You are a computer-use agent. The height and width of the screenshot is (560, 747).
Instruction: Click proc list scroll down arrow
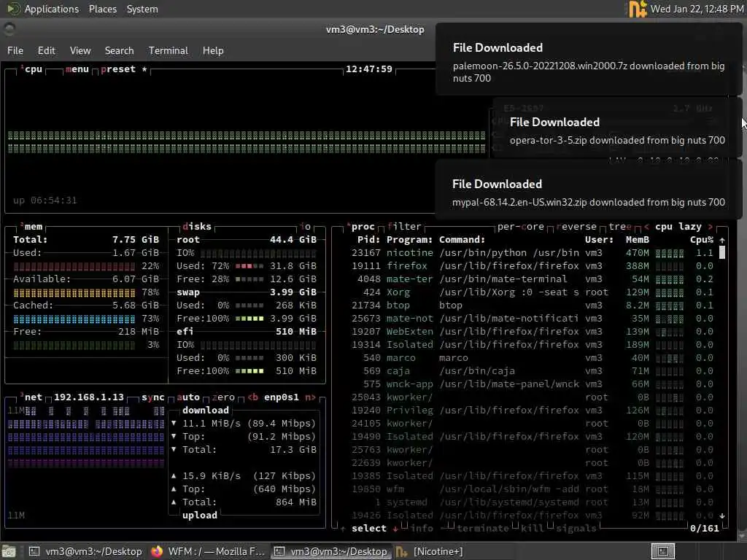pyautogui.click(x=722, y=516)
